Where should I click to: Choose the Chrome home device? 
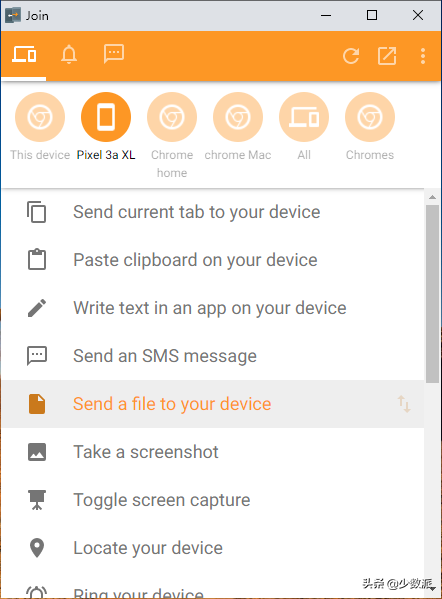172,117
